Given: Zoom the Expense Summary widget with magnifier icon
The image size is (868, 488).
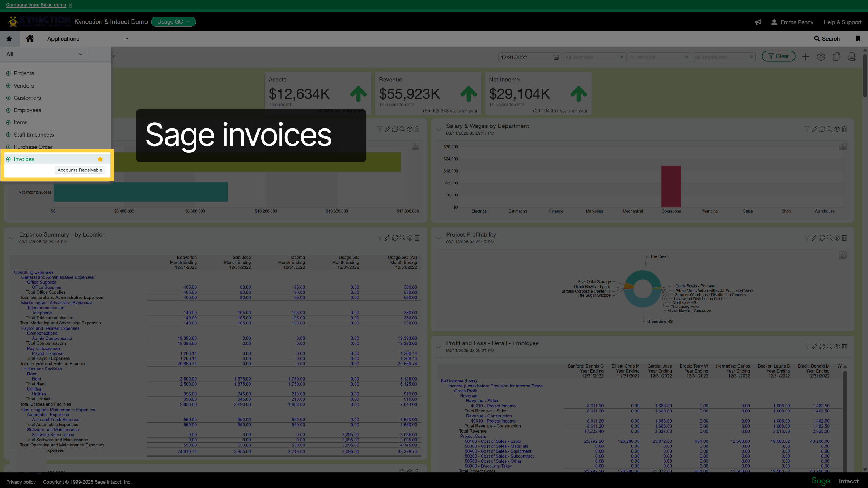Looking at the screenshot, I should click(402, 238).
